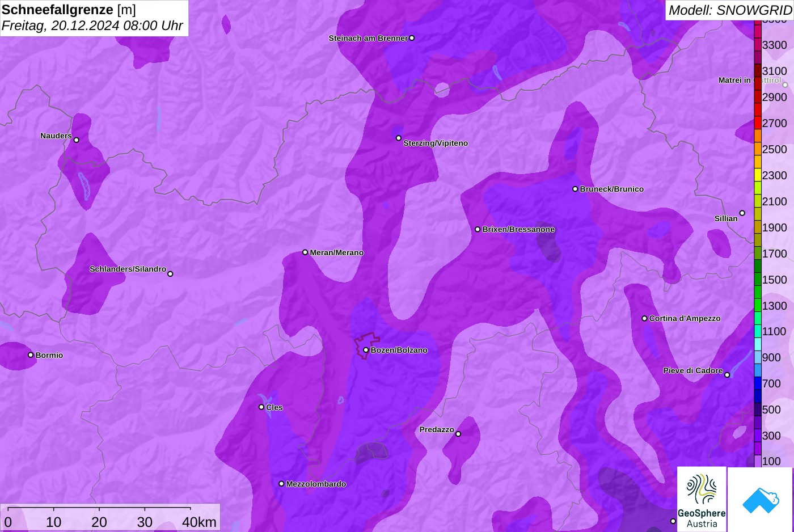
Task: Click the green 1500 legend color swatch
Action: point(758,280)
